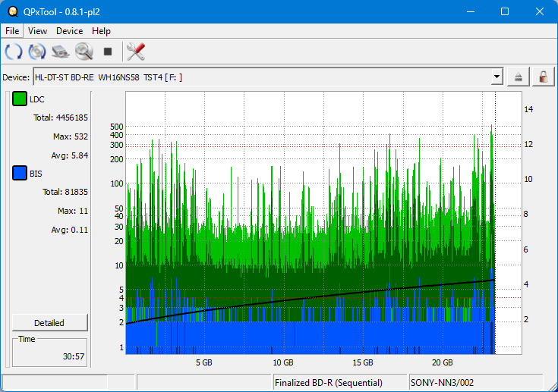Image resolution: width=558 pixels, height=392 pixels.
Task: Click the load media info disc icon
Action: click(37, 52)
